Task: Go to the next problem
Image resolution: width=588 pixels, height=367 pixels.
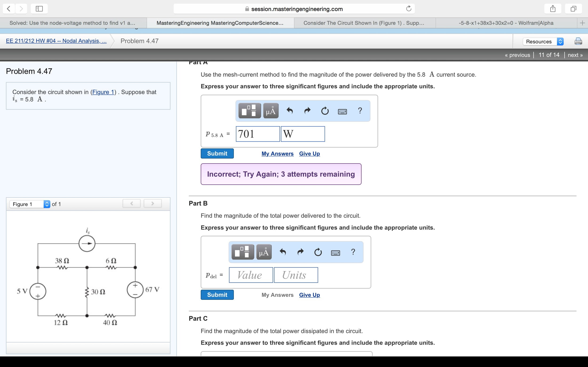Action: [575, 55]
